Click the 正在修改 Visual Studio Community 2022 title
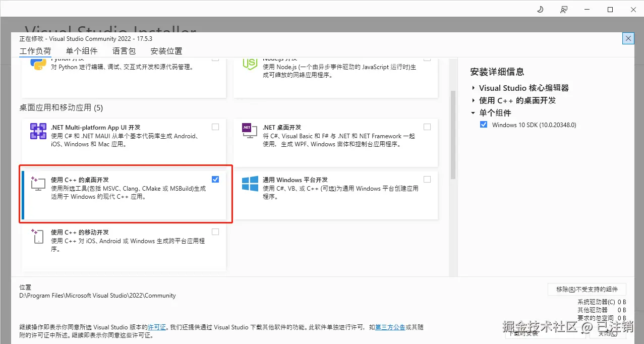 (x=86, y=39)
